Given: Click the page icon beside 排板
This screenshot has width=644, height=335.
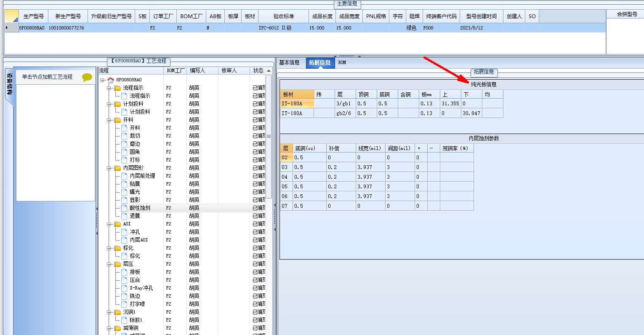Looking at the screenshot, I should point(124,272).
